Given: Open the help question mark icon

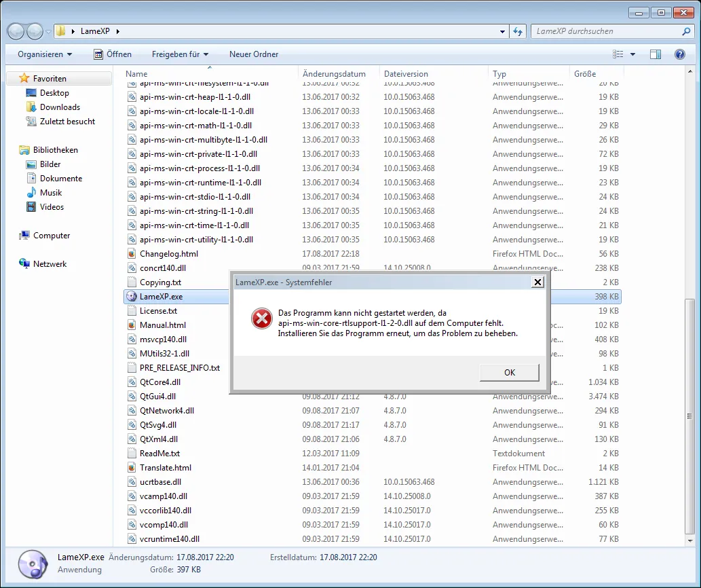Looking at the screenshot, I should (679, 54).
